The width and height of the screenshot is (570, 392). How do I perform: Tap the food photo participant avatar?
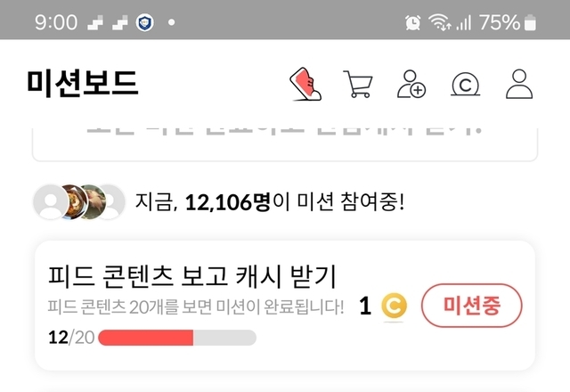click(74, 202)
